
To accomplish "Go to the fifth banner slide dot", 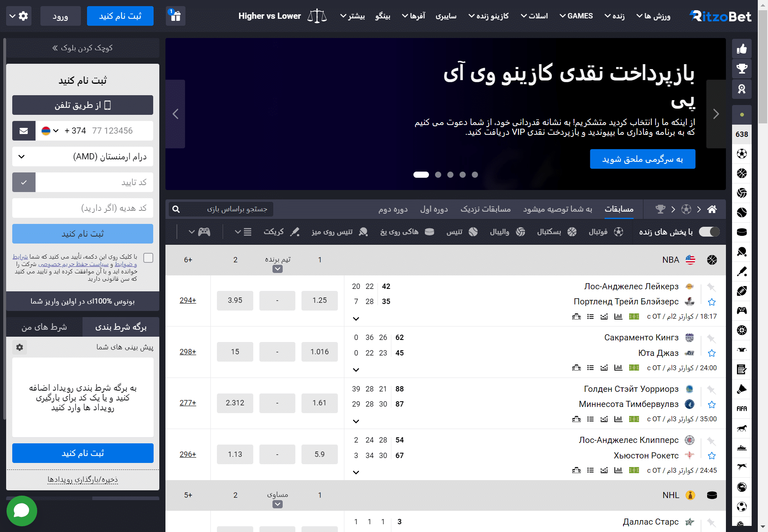I will pyautogui.click(x=475, y=174).
